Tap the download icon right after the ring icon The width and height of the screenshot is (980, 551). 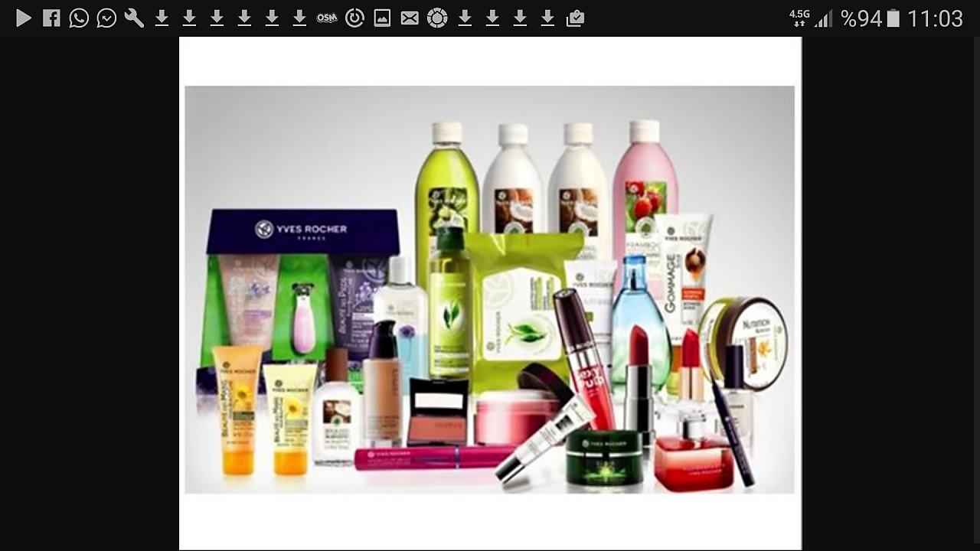coord(465,18)
